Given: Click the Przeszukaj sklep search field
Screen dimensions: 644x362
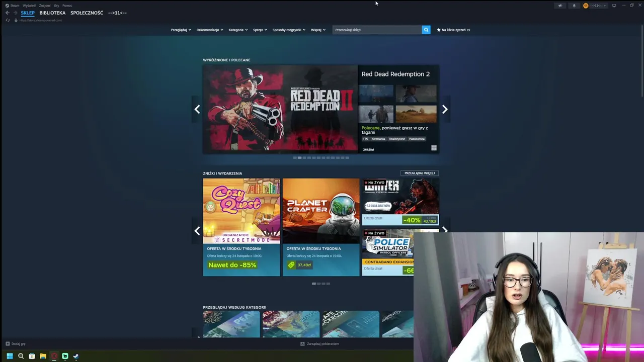Looking at the screenshot, I should [x=377, y=30].
